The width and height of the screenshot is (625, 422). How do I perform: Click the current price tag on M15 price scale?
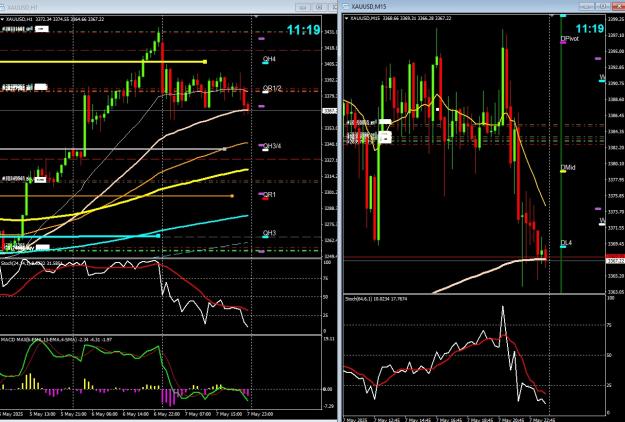615,261
